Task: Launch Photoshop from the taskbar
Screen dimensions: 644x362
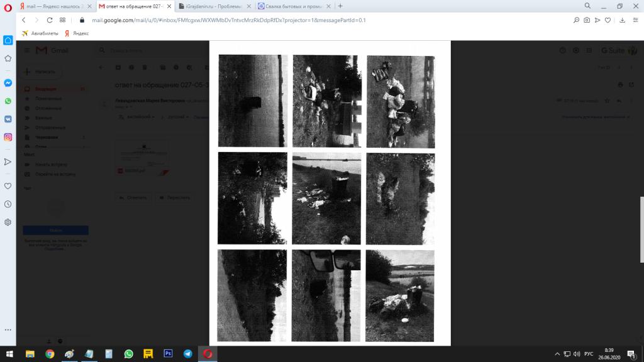Action: (168, 354)
